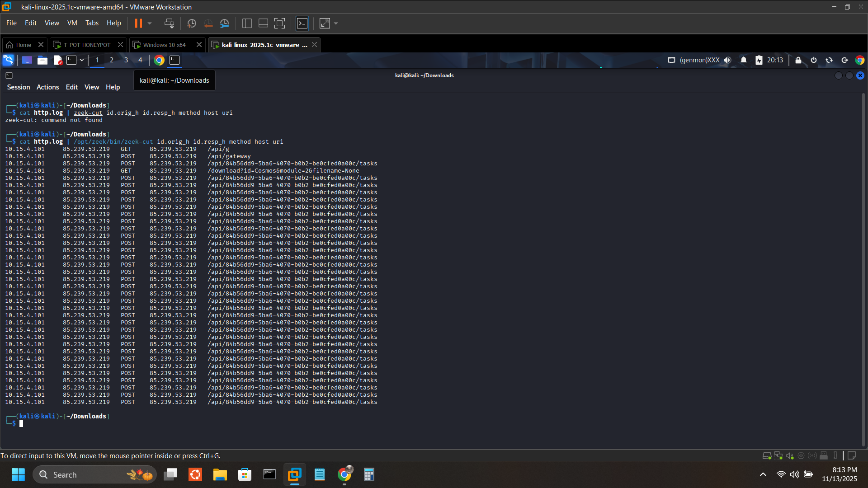Image resolution: width=868 pixels, height=488 pixels.
Task: Lock the Kali screen with padlock icon
Action: point(798,60)
